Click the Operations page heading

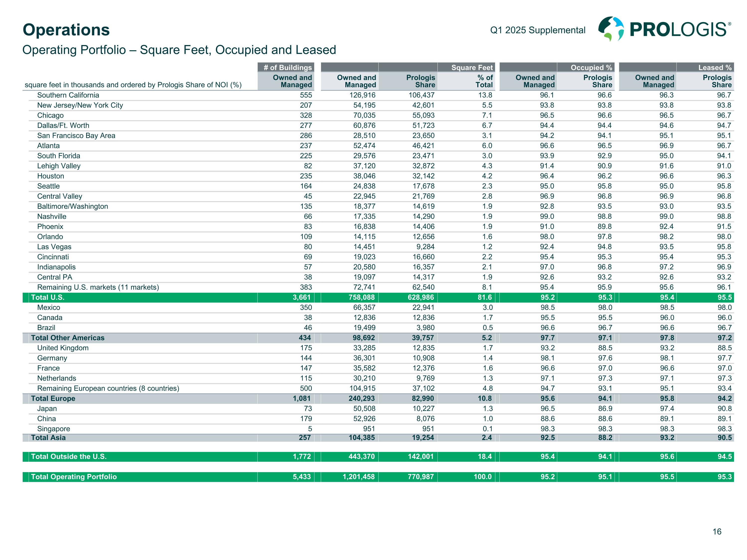[x=66, y=30]
